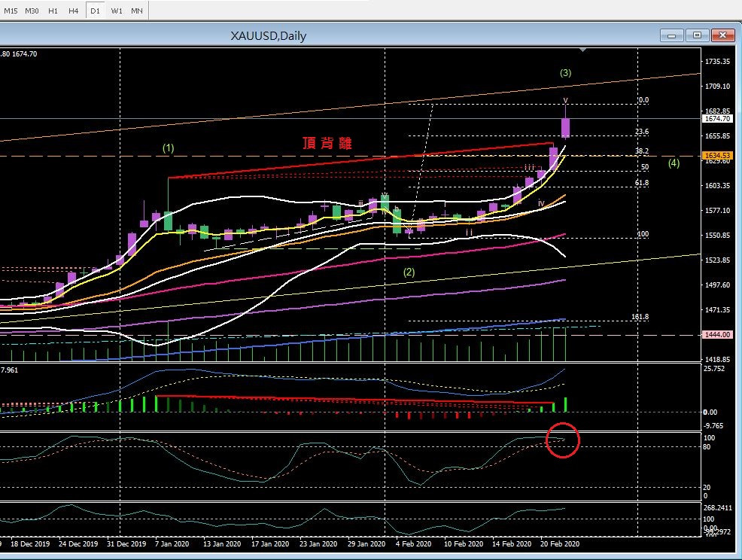The image size is (742, 560).
Task: Change chart to H1 timeframe
Action: 53,11
